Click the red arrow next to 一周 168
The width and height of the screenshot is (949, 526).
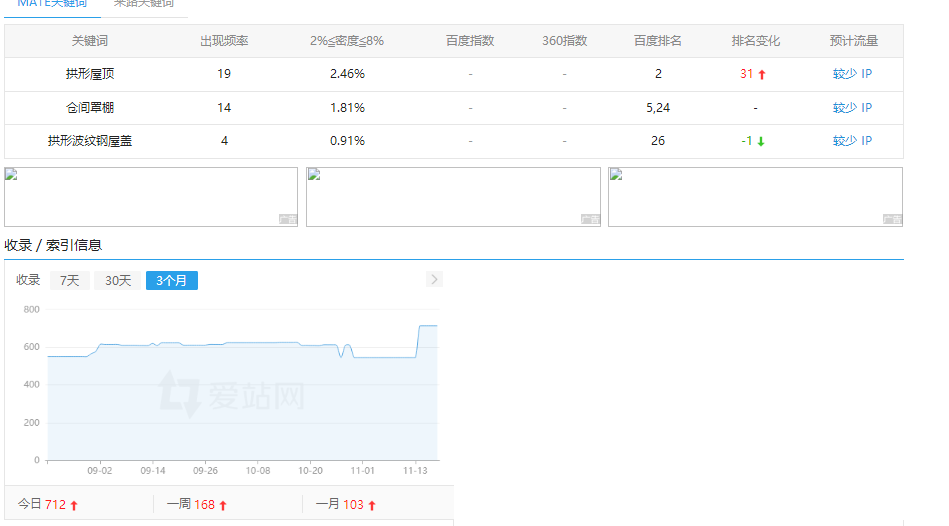[x=223, y=506]
